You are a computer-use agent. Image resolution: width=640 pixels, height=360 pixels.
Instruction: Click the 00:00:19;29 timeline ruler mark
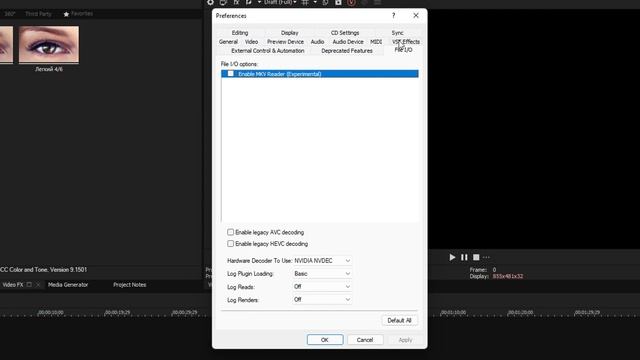[118, 312]
